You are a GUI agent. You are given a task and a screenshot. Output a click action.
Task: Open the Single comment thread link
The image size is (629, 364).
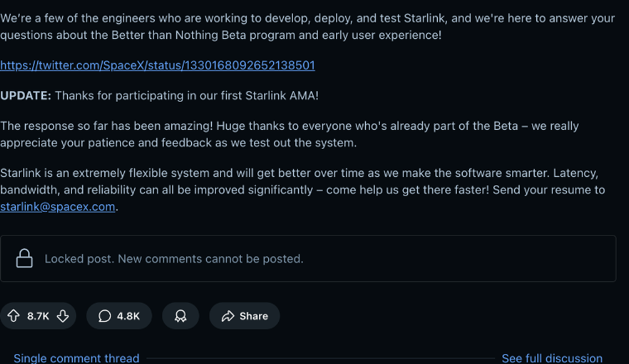(x=76, y=358)
